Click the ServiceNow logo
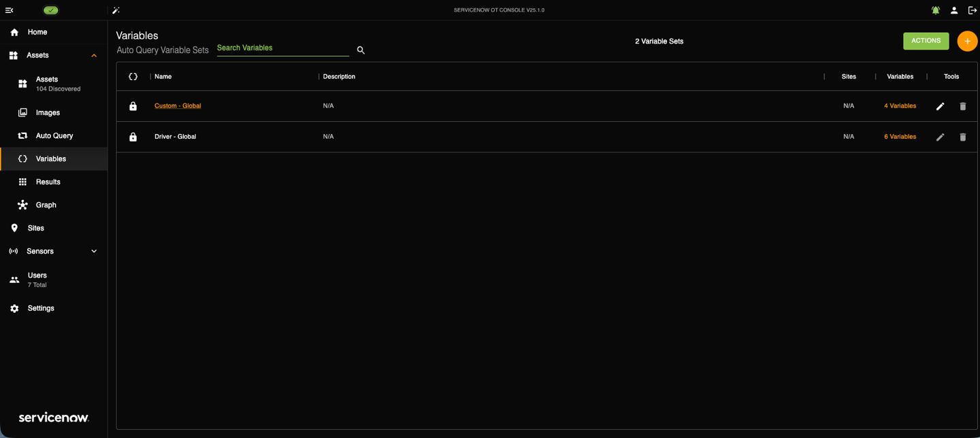The image size is (980, 438). 54,418
